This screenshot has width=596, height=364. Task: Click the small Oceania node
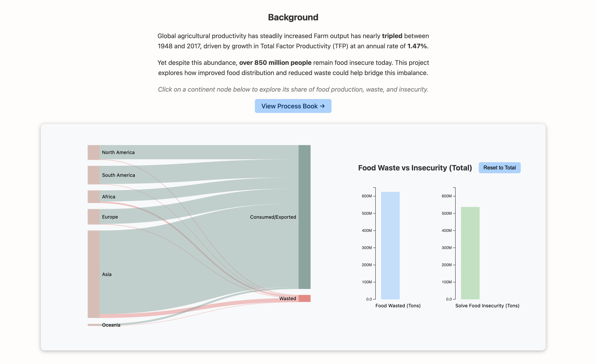pos(93,325)
